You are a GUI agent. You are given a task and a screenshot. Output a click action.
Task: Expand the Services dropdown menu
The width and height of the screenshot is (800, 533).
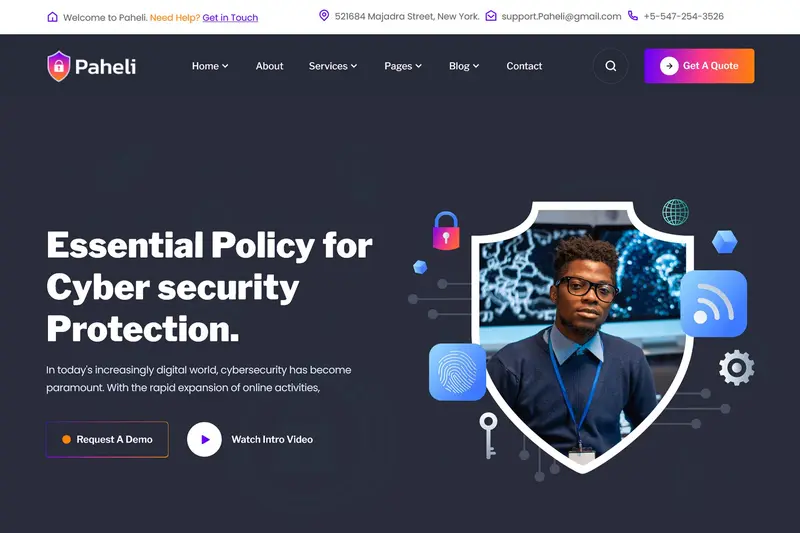pyautogui.click(x=333, y=66)
